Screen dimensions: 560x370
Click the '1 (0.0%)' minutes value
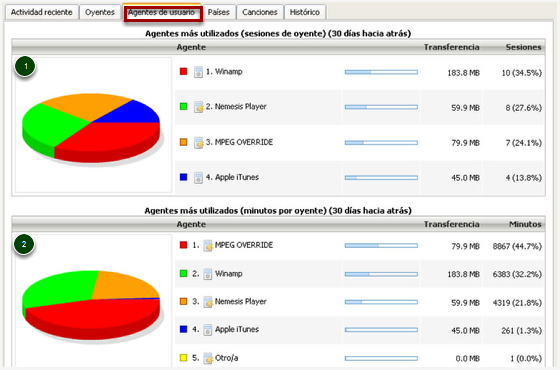(526, 359)
